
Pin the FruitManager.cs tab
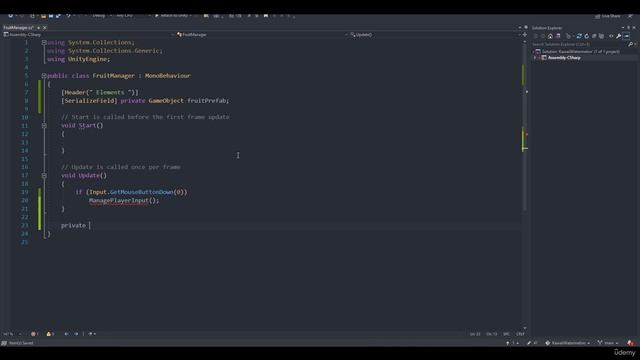coord(39,28)
